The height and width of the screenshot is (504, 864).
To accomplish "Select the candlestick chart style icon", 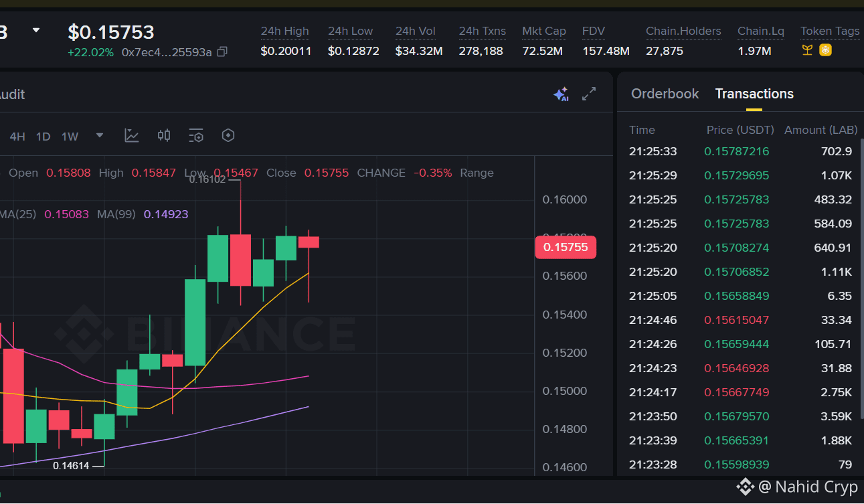I will point(164,136).
